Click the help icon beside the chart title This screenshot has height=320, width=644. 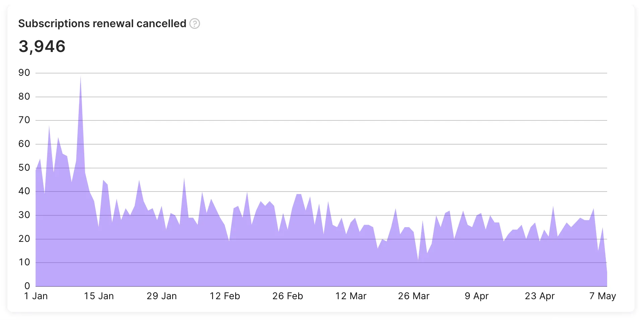click(195, 23)
